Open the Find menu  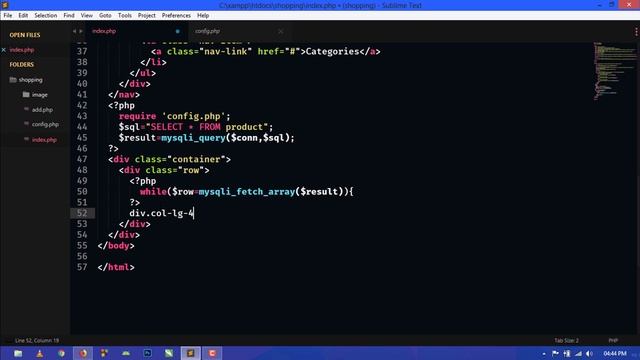69,16
